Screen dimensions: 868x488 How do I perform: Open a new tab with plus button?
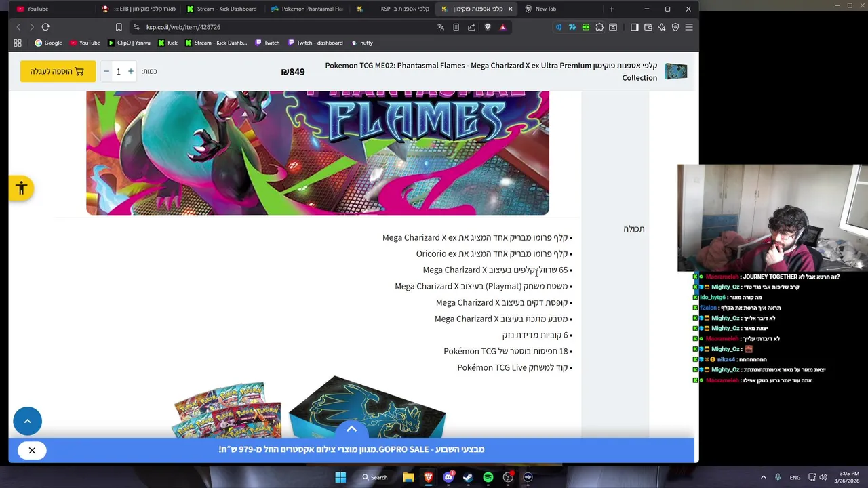point(611,9)
